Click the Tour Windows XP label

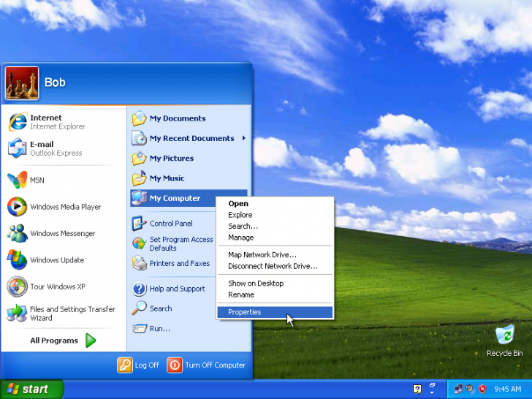[x=58, y=286]
